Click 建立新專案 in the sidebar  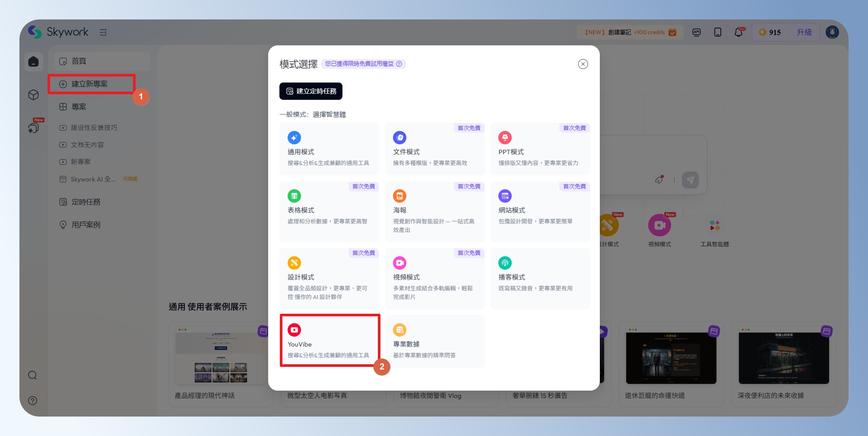pyautogui.click(x=90, y=84)
